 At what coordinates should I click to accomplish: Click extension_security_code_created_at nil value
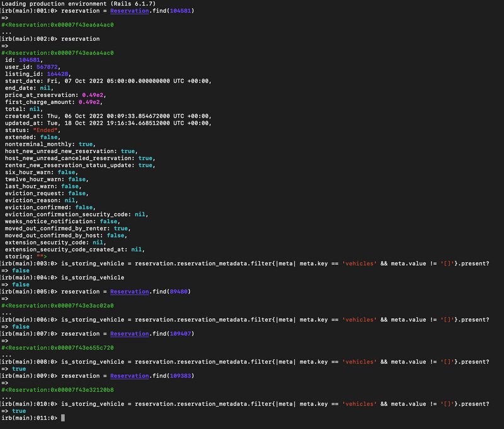[136, 249]
